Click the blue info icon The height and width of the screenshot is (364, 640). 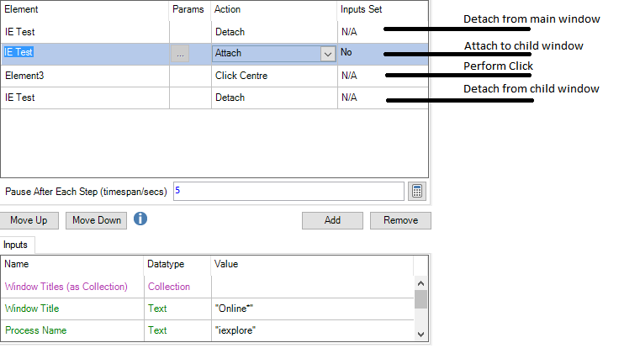pos(141,219)
